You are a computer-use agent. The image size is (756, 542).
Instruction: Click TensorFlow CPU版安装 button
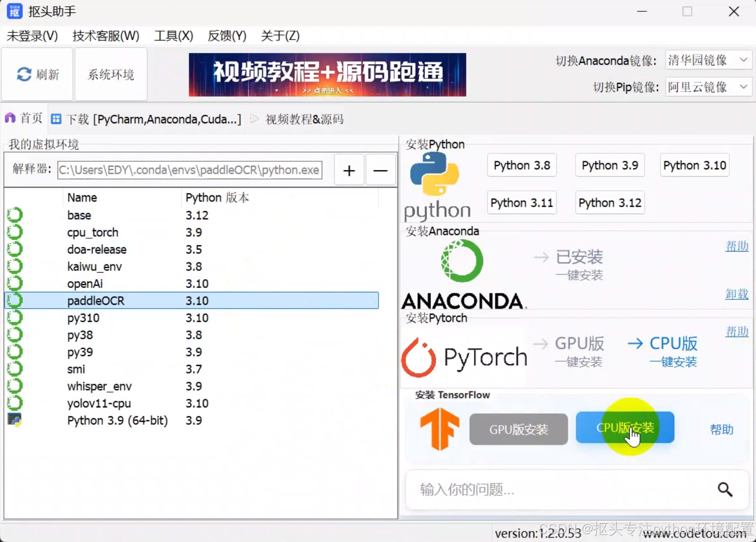pos(625,428)
